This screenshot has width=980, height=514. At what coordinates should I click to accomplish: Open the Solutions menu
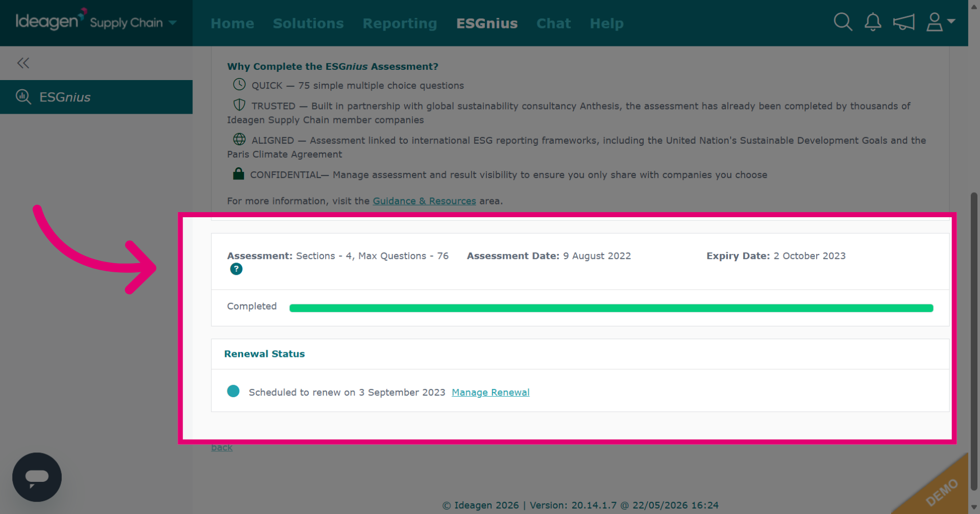tap(308, 23)
